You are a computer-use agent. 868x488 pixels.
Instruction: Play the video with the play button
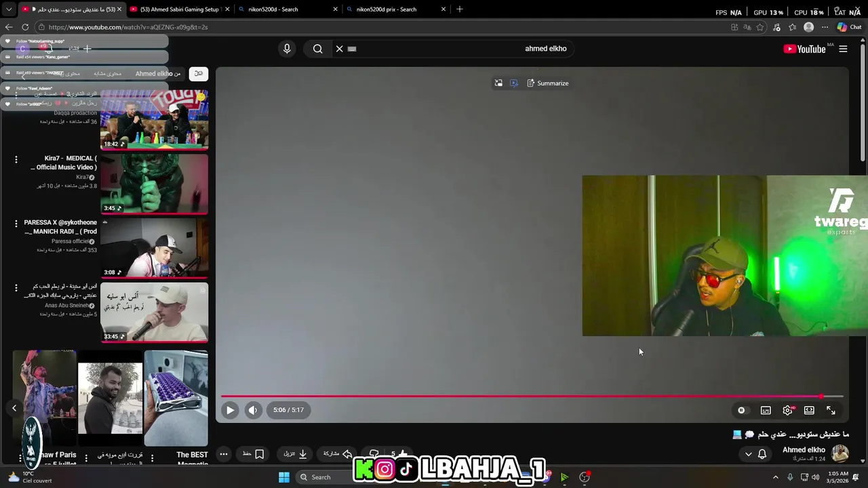pyautogui.click(x=230, y=410)
